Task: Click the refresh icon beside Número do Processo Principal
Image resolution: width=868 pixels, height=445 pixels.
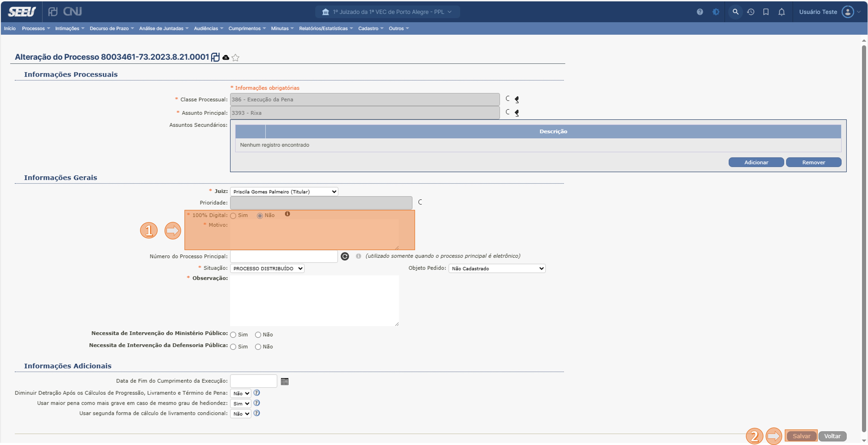Action: (345, 257)
